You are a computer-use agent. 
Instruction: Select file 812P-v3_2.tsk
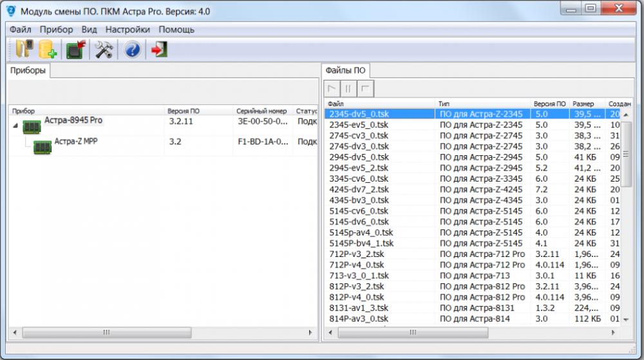pyautogui.click(x=357, y=286)
